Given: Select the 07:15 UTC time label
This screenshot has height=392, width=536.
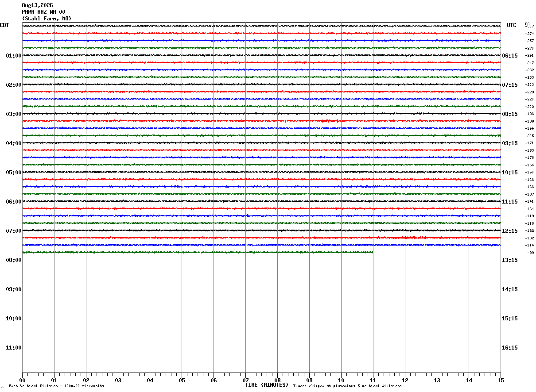Looking at the screenshot, I should click(x=510, y=85).
